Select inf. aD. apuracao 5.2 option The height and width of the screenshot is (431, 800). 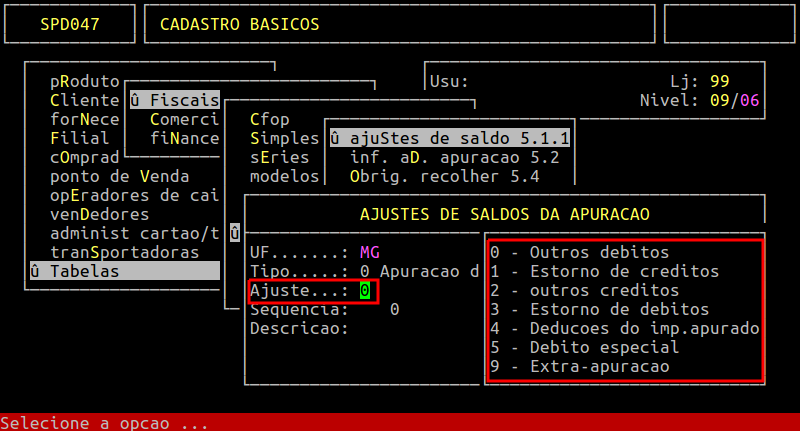pos(454,157)
